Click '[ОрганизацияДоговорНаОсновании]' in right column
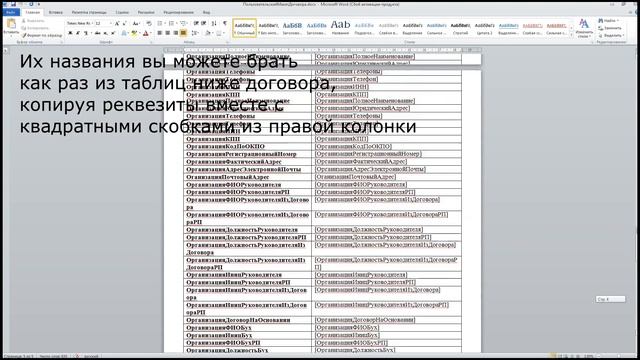 pos(365,320)
